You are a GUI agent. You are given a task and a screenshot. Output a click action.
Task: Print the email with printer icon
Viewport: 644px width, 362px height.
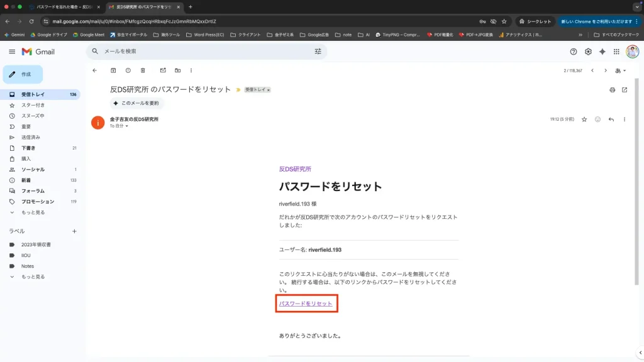point(612,90)
